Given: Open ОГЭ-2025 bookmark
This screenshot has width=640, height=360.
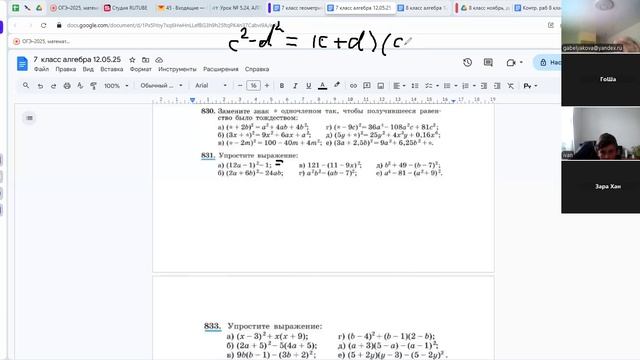Looking at the screenshot, I should click(41, 41).
